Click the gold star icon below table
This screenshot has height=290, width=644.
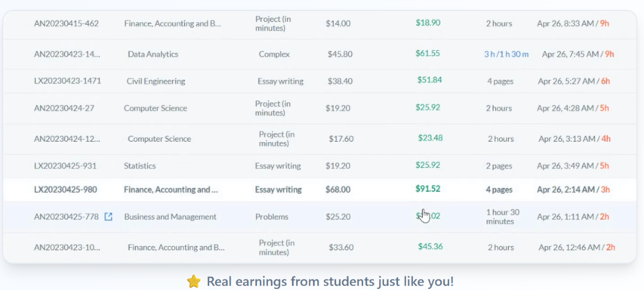tap(194, 282)
